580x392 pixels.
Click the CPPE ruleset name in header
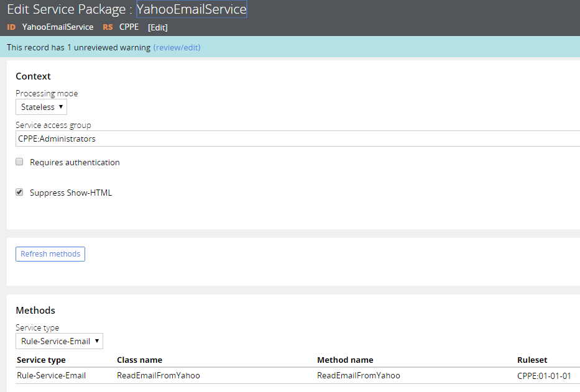point(129,27)
